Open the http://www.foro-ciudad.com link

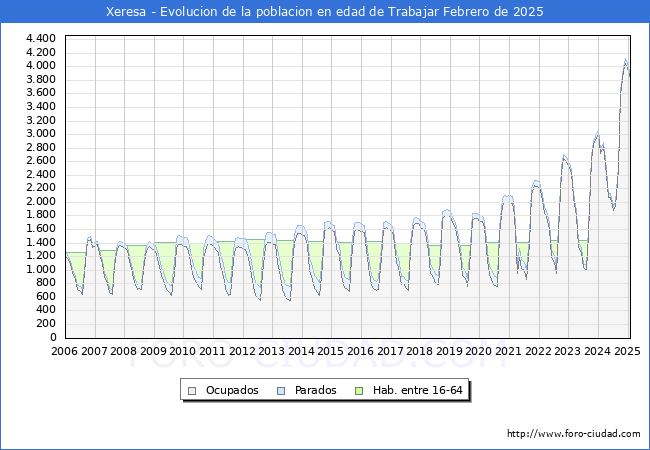574,434
